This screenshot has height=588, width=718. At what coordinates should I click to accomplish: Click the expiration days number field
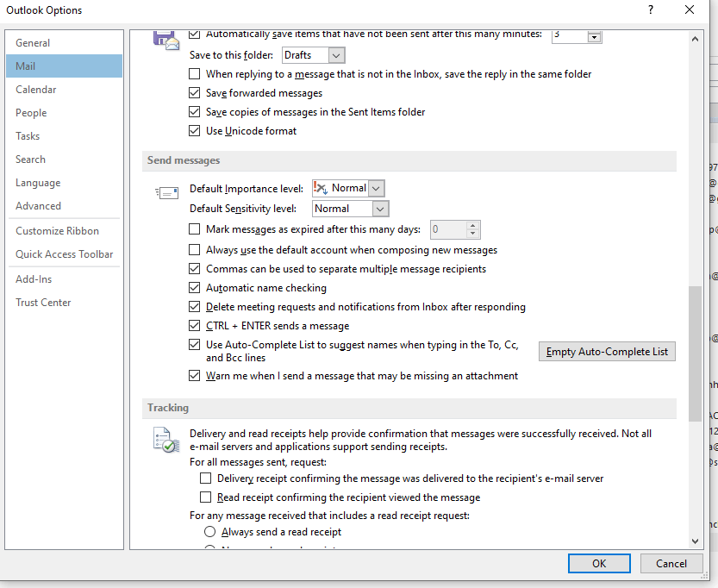click(448, 229)
